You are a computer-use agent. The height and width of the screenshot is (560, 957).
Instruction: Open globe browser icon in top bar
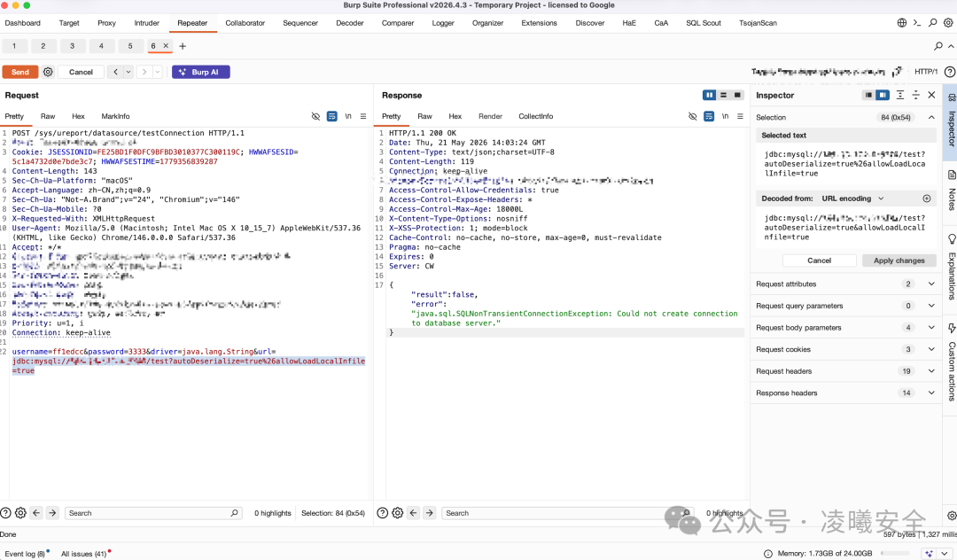click(x=901, y=22)
